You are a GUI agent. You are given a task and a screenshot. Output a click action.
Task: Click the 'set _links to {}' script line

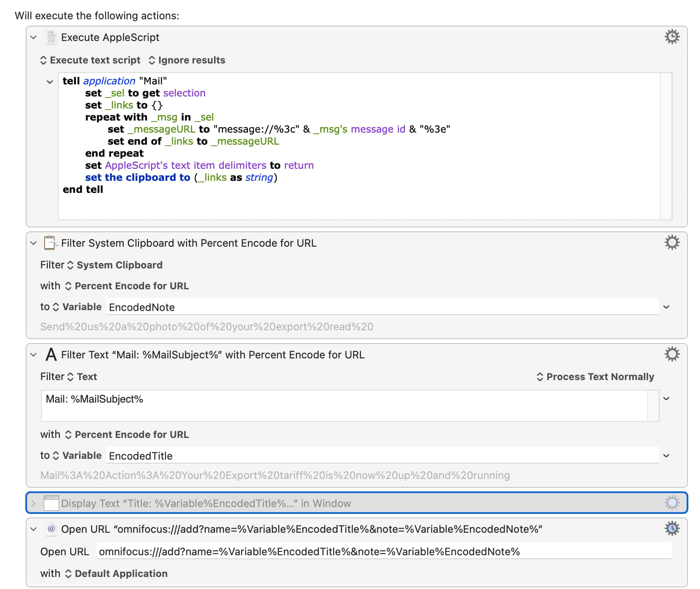(124, 105)
